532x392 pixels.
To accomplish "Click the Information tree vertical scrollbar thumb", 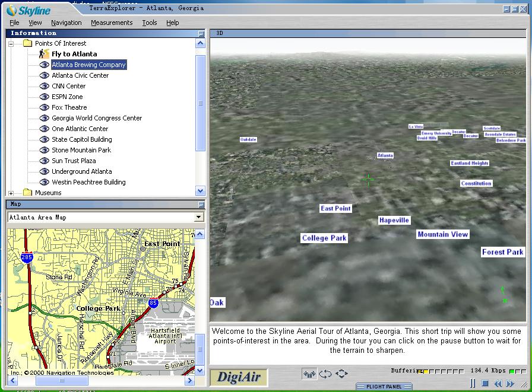I will pos(201,103).
